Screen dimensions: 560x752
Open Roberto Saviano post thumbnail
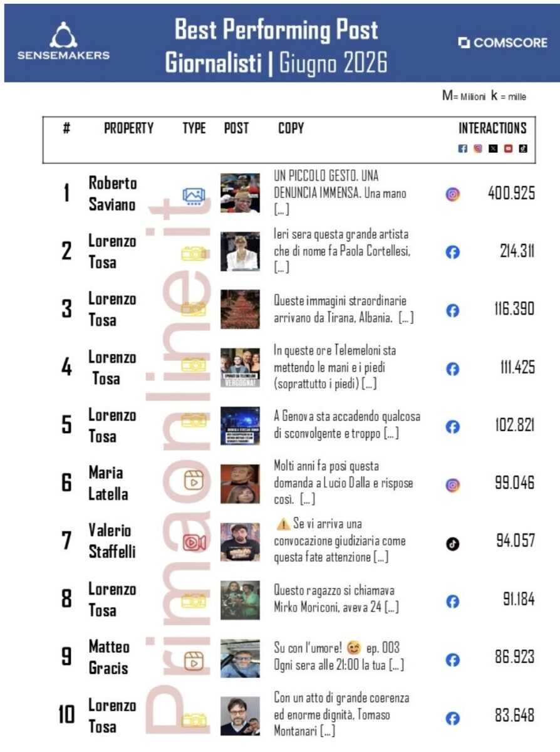240,193
